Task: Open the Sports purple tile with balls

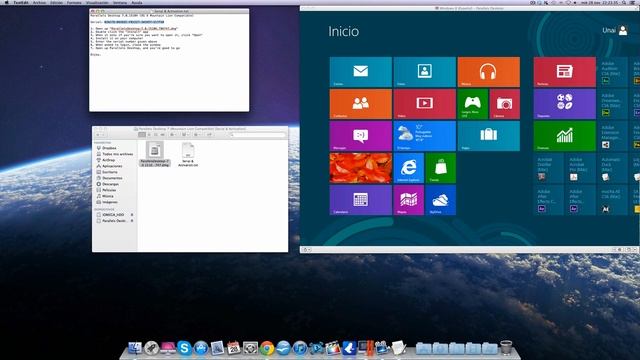Action: coord(564,104)
